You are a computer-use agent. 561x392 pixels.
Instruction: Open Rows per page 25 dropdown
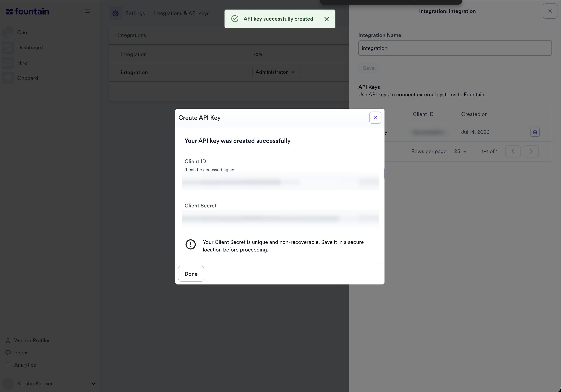460,151
